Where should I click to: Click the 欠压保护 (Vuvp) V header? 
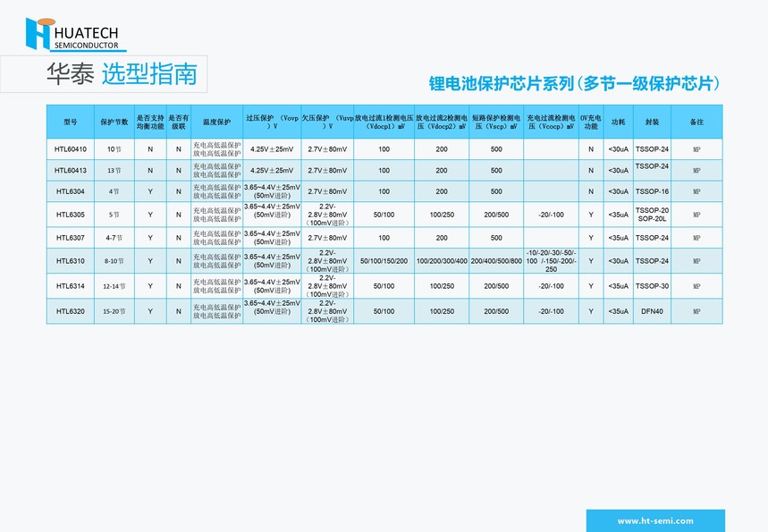[x=327, y=122]
